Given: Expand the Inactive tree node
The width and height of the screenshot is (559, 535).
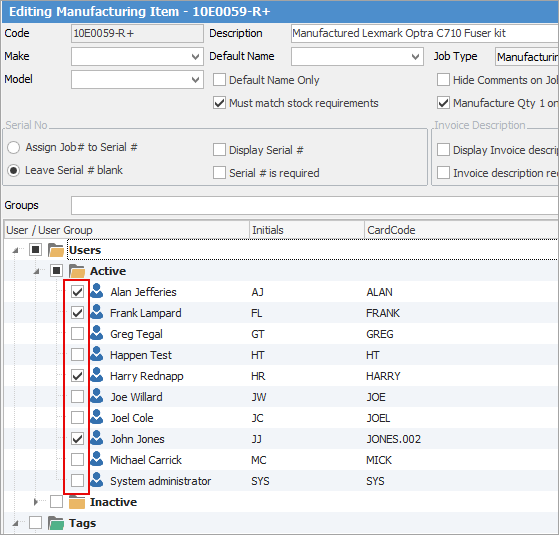Looking at the screenshot, I should (x=36, y=502).
